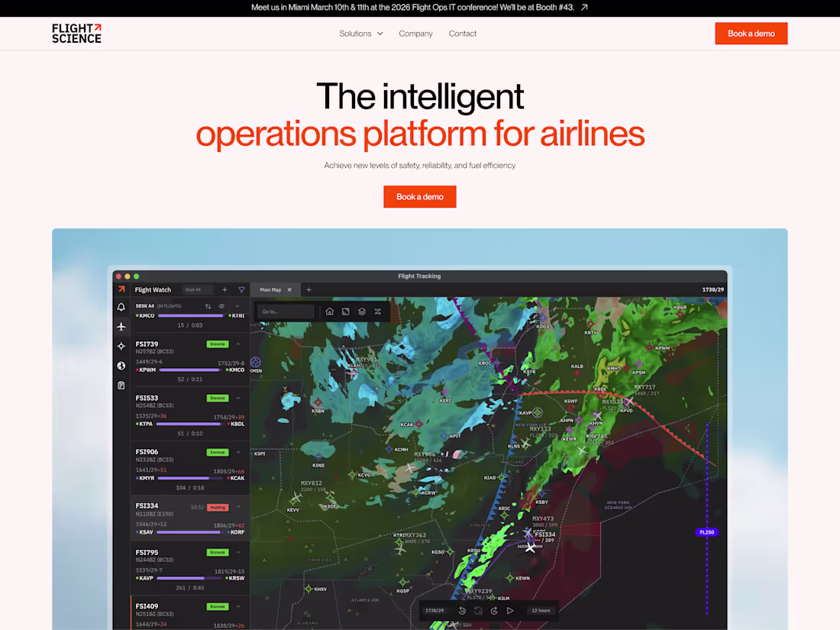This screenshot has width=840, height=630.
Task: Select the FSI334 aircraft label on map
Action: coord(544,534)
